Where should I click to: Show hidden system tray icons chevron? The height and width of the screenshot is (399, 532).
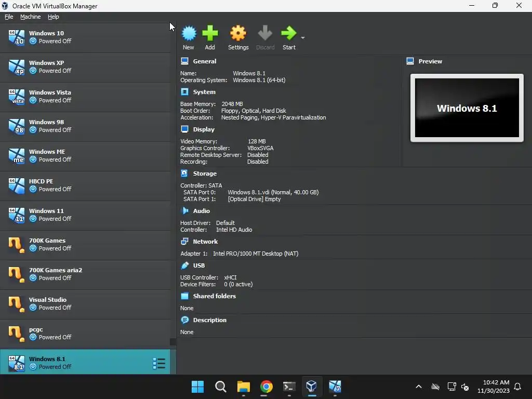419,387
